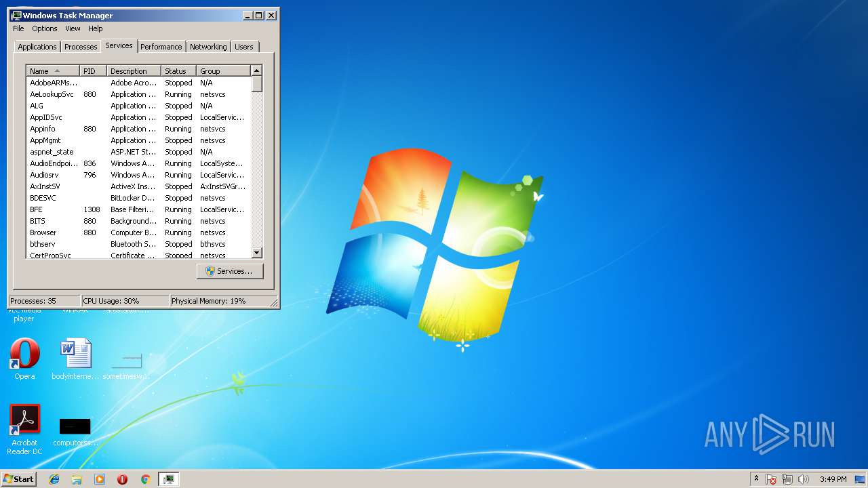Sort services by Status column
Image resolution: width=868 pixels, height=488 pixels.
click(178, 71)
